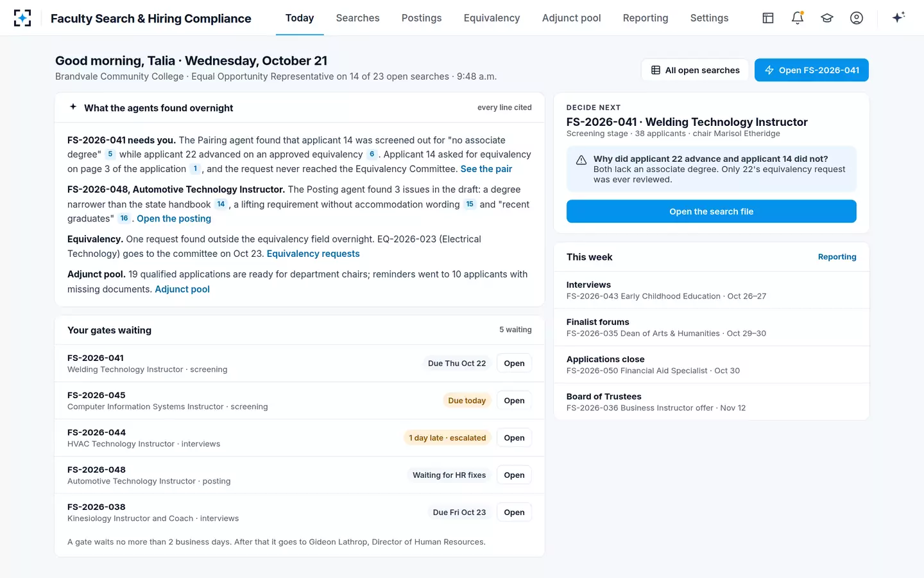The image size is (924, 578).
Task: Click the Reporting link in the This week card
Action: [x=837, y=257]
